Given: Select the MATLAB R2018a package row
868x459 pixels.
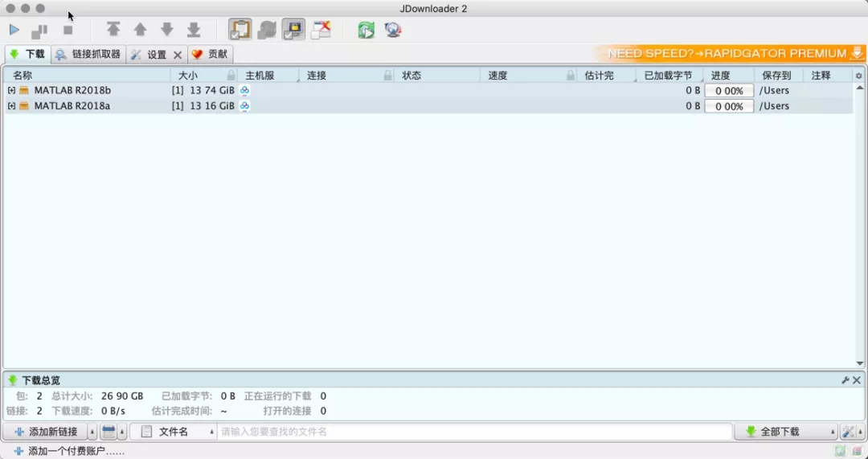Looking at the screenshot, I should [428, 106].
